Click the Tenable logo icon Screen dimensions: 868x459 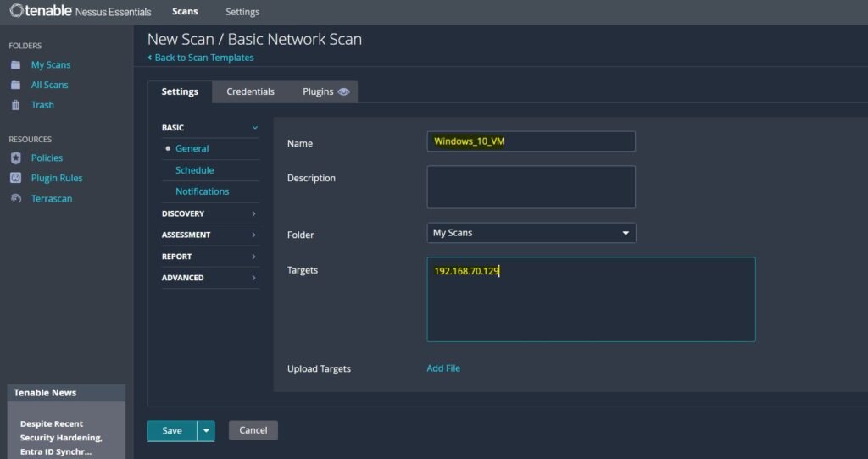(16, 11)
